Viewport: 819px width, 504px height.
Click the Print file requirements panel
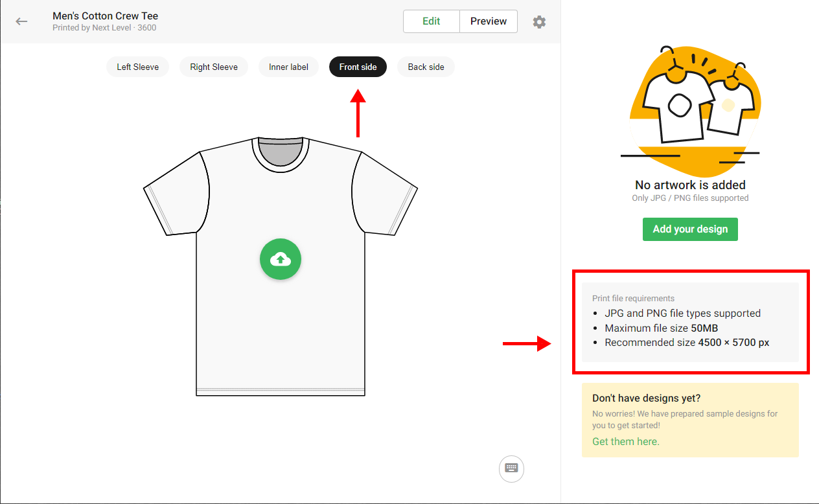(x=690, y=322)
